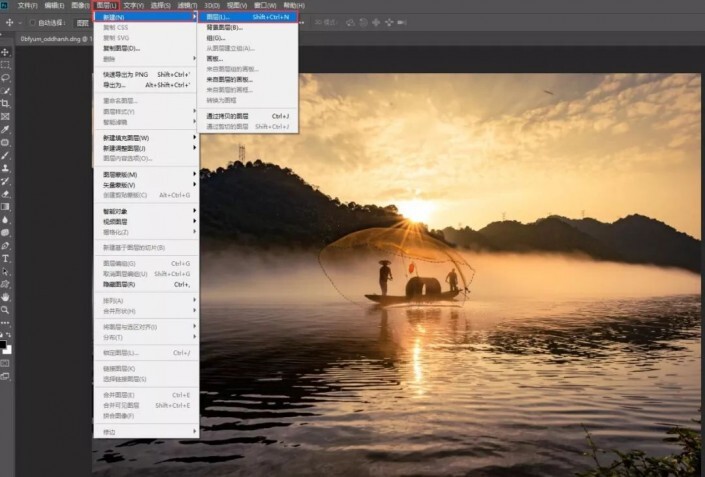This screenshot has height=477, width=705.
Task: Choose 图层(L)... in the 新建 submenu
Action: pyautogui.click(x=216, y=17)
